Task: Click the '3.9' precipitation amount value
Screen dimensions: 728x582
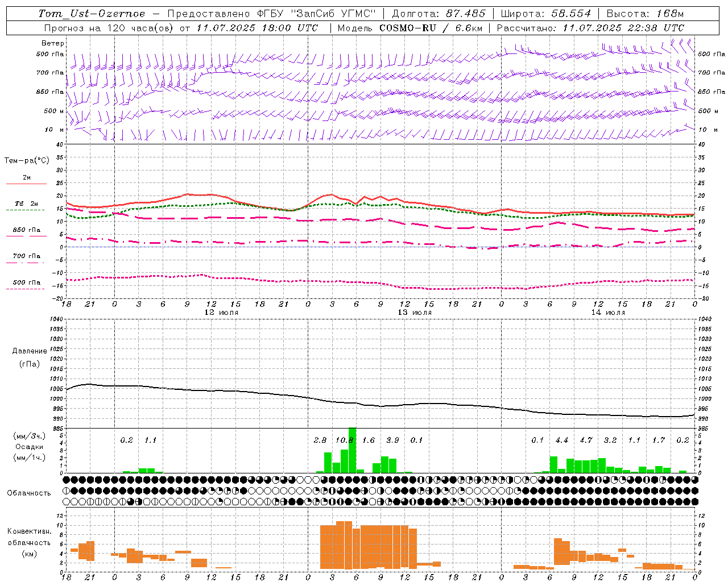Action: point(392,440)
